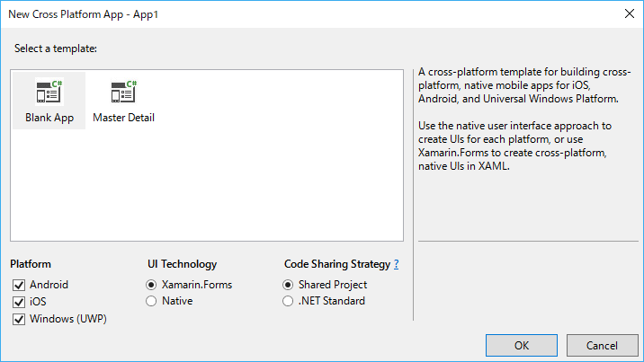The height and width of the screenshot is (362, 644).
Task: Click the "UI Technology" heading label
Action: tap(182, 264)
